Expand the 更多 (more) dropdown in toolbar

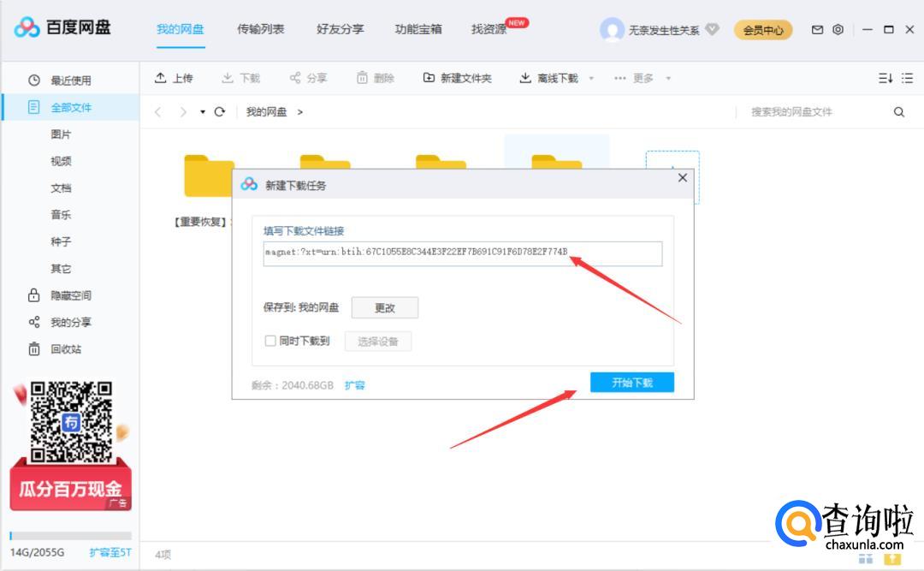point(668,79)
